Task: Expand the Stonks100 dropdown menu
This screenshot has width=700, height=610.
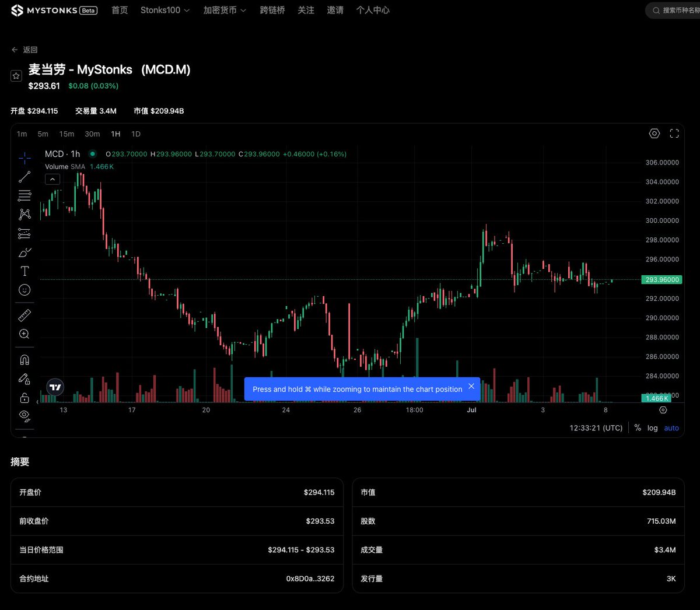Action: tap(165, 10)
